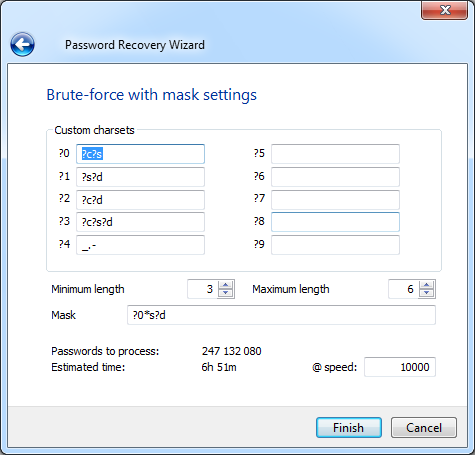
Task: Click the Maximum length value box
Action: coord(403,289)
